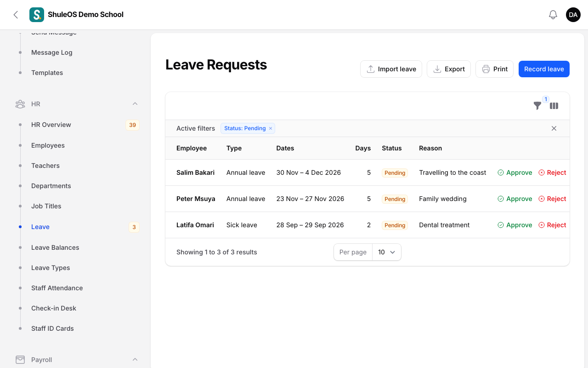This screenshot has height=368, width=588.
Task: Open the DA user avatar menu
Action: pyautogui.click(x=573, y=15)
